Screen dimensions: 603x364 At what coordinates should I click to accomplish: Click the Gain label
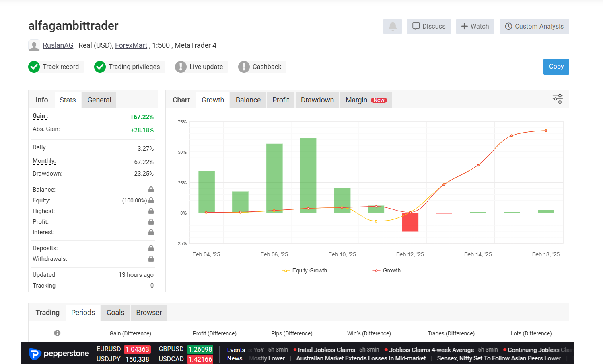click(40, 116)
